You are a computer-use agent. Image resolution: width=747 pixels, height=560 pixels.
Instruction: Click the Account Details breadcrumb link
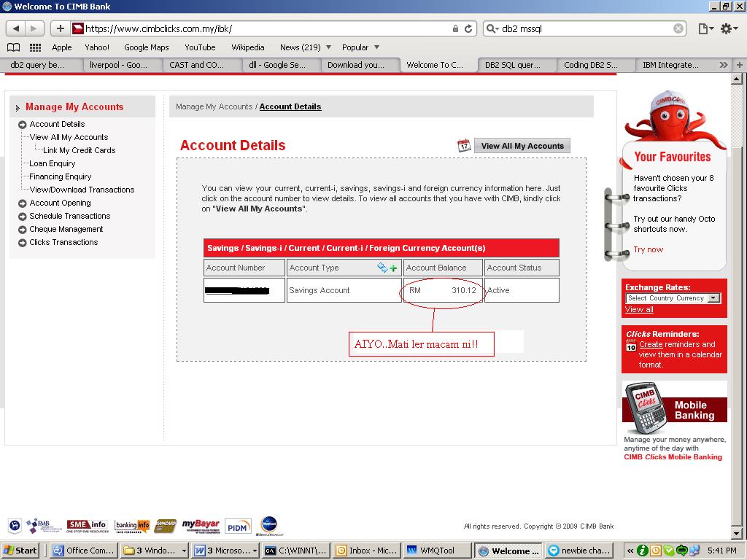click(x=290, y=106)
